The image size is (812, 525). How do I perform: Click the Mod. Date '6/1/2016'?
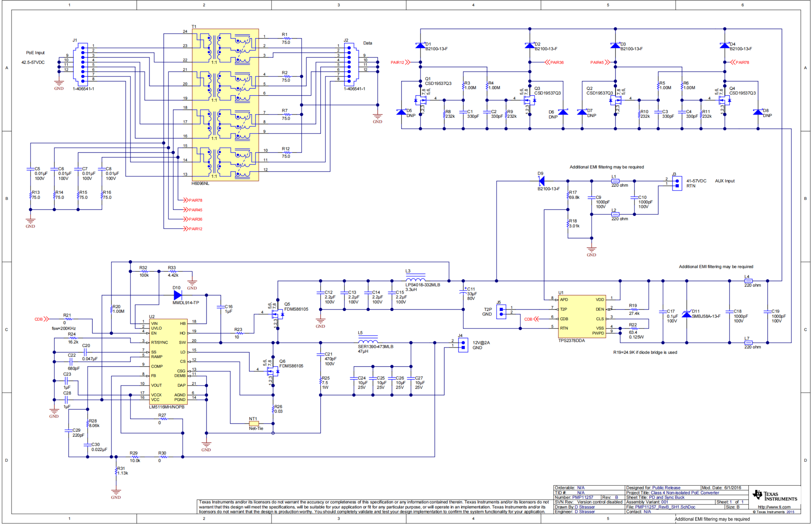tap(733, 488)
